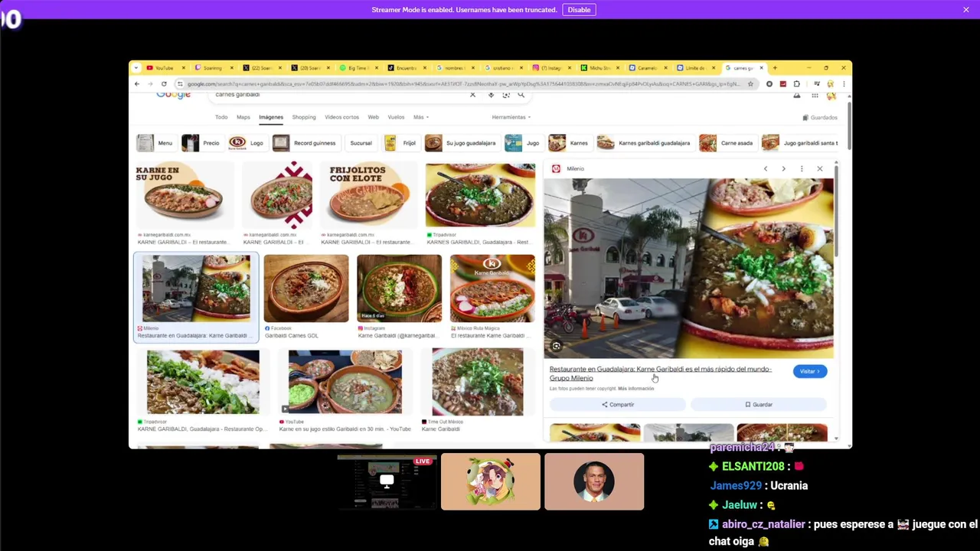Open the three-dot menu in preview panel
The image size is (980, 551).
click(802, 168)
